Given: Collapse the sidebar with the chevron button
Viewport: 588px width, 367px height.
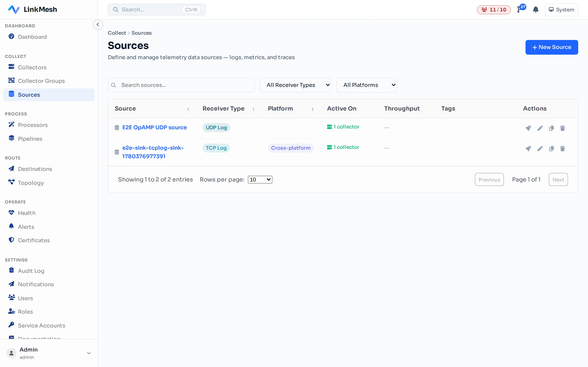Looking at the screenshot, I should coord(98,24).
